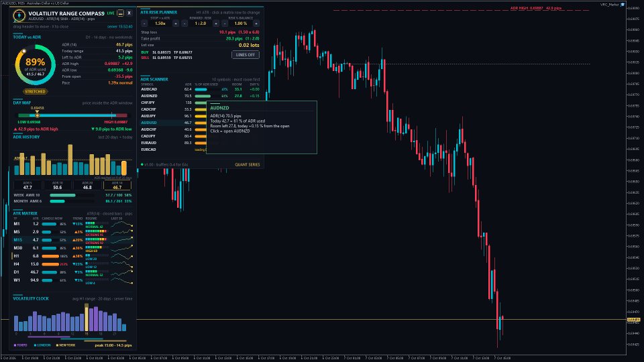This screenshot has height=362, width=644.
Task: Click the STRETCHED status badge
Action: point(35,92)
